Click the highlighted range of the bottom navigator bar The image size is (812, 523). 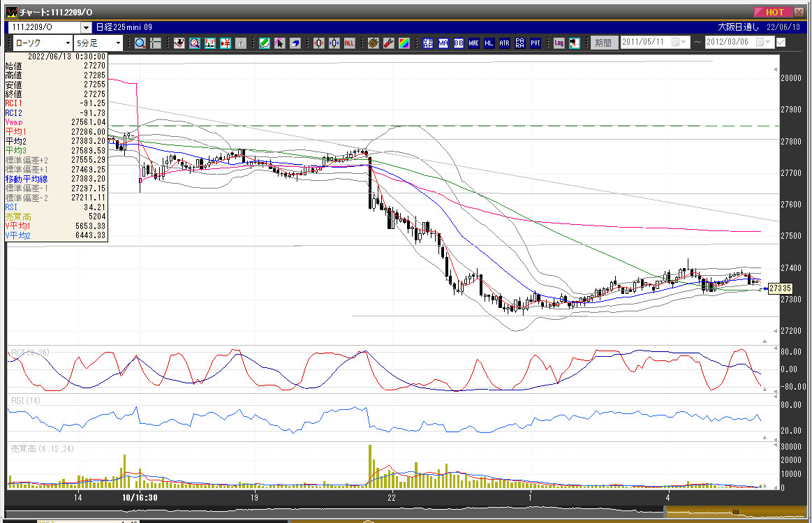[735, 513]
